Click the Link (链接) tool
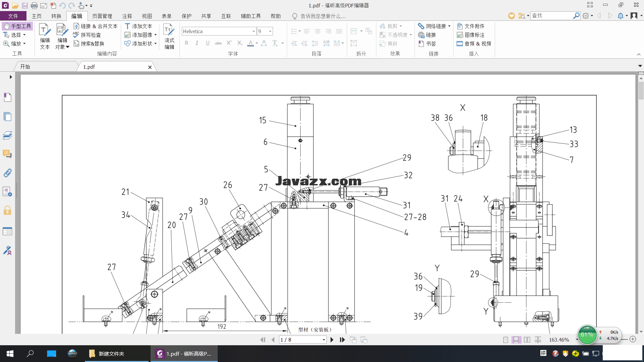This screenshot has width=644, height=362. pos(427,35)
